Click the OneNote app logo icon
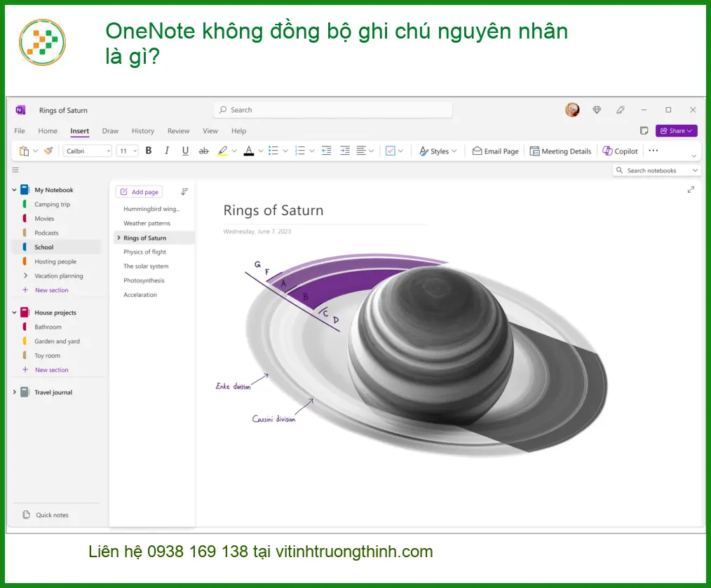The height and width of the screenshot is (588, 711). (x=20, y=110)
